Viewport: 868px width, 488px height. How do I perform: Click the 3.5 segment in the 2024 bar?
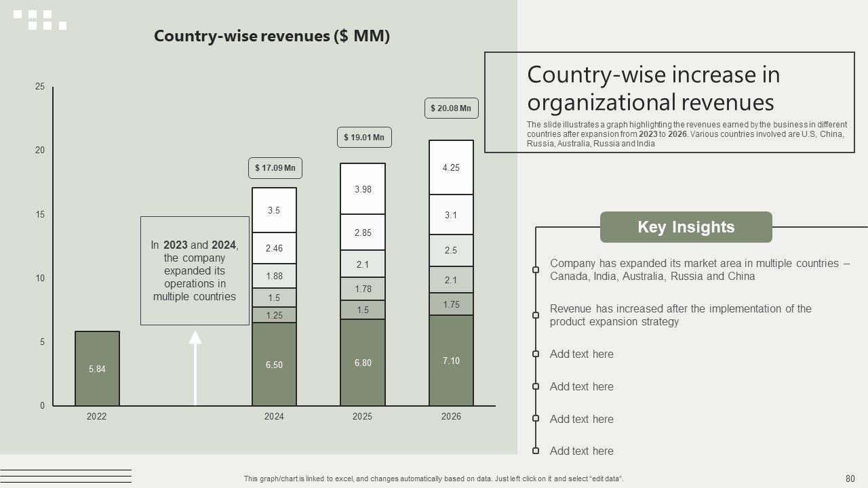(274, 210)
